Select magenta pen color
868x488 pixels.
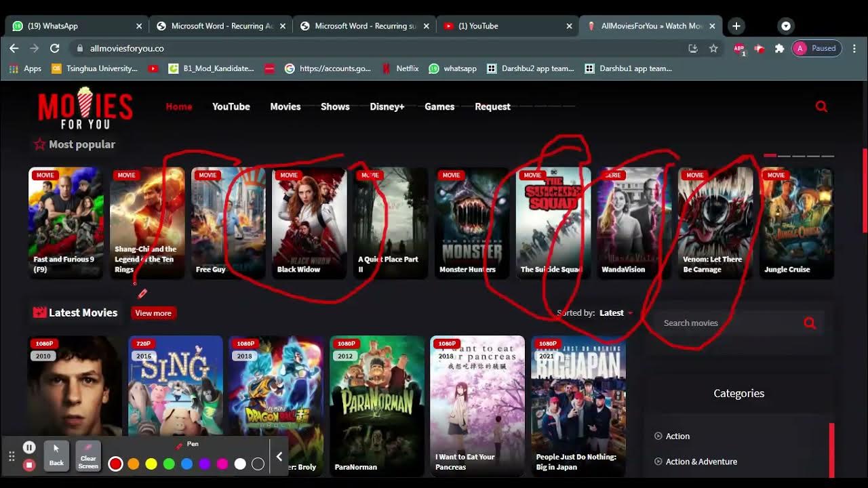coord(222,464)
